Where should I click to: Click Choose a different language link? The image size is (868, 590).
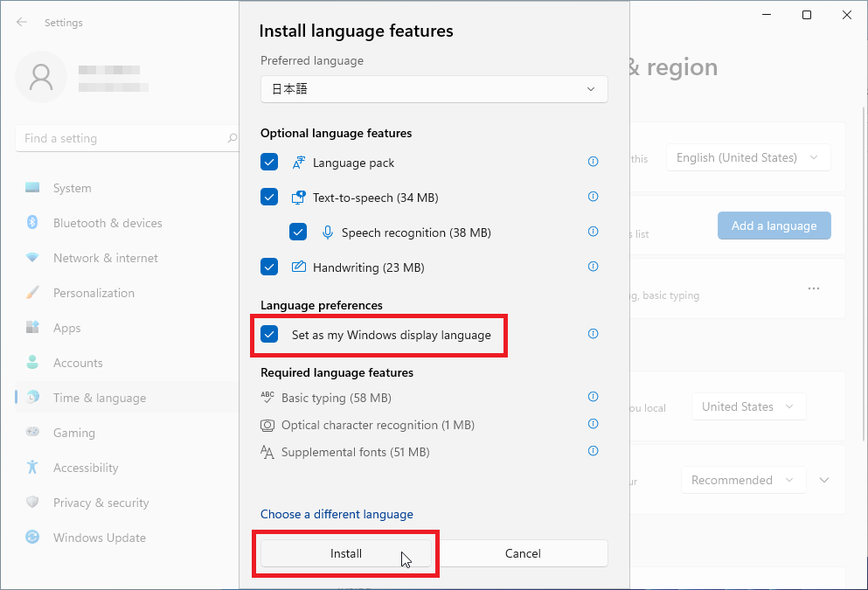pos(337,514)
